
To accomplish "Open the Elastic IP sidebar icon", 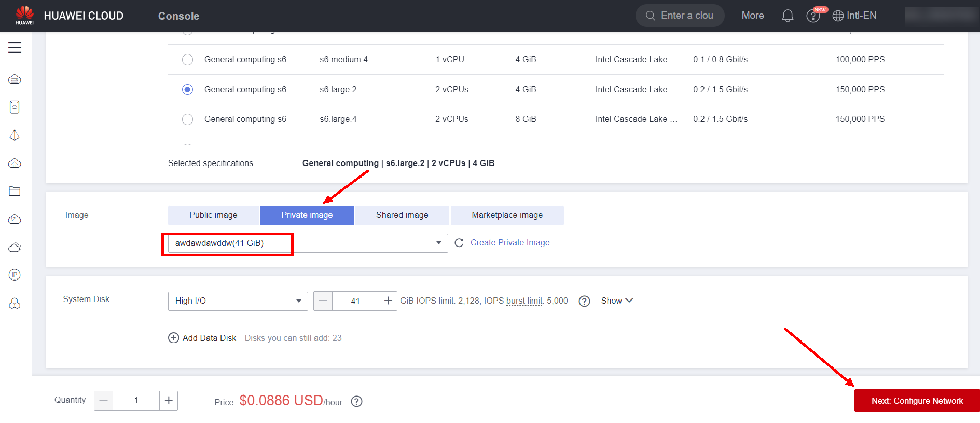I will click(x=15, y=275).
